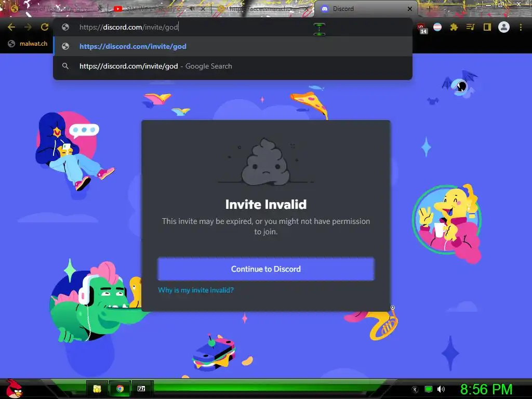Open the Chrome profile avatar
Image resolution: width=532 pixels, height=399 pixels.
(504, 27)
